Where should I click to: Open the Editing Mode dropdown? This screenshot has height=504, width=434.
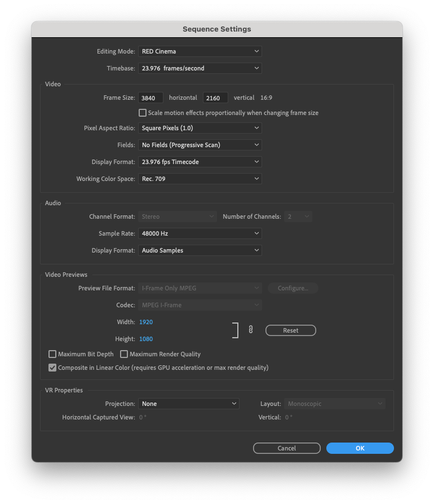pos(200,51)
